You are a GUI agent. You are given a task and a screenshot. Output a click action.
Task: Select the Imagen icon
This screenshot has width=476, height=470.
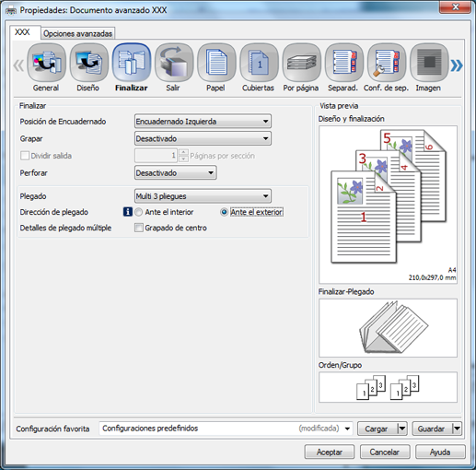coord(429,63)
